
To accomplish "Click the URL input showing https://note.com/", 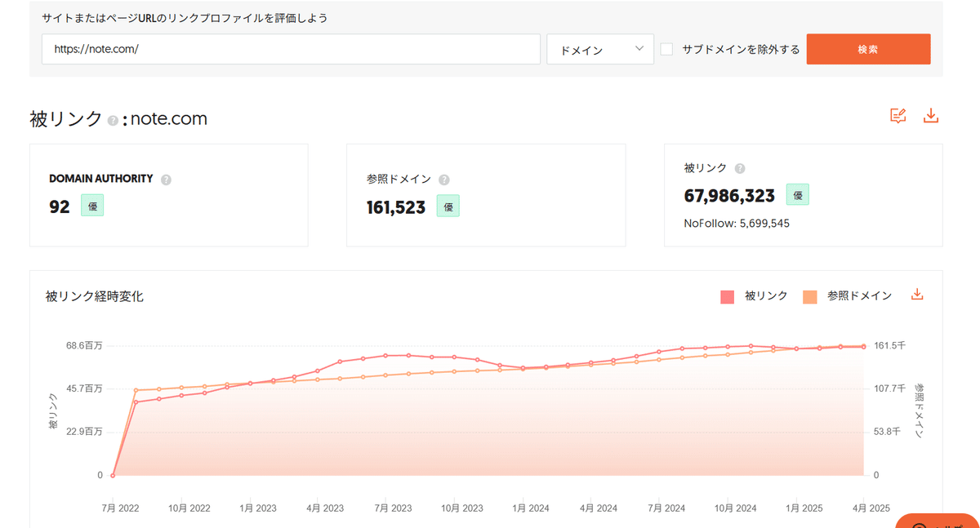I will 291,49.
